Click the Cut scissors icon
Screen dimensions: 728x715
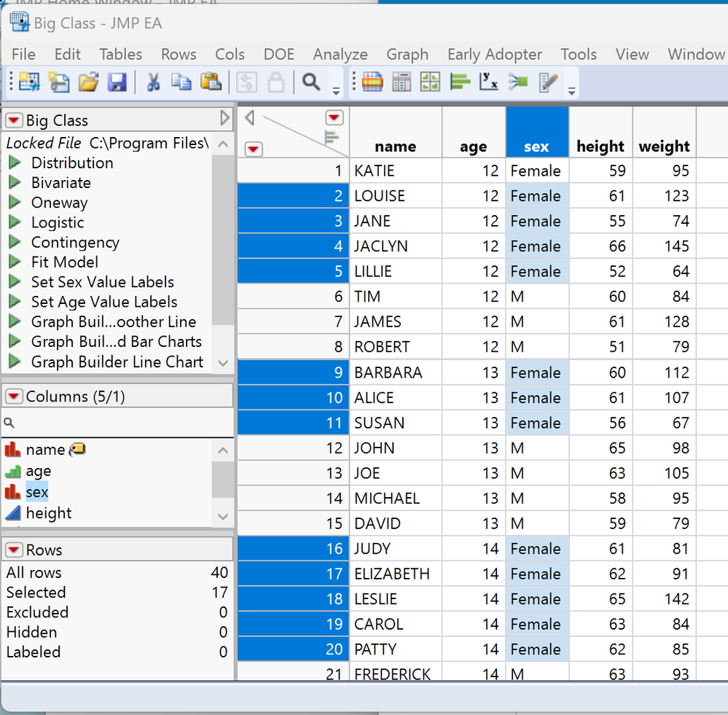point(153,82)
